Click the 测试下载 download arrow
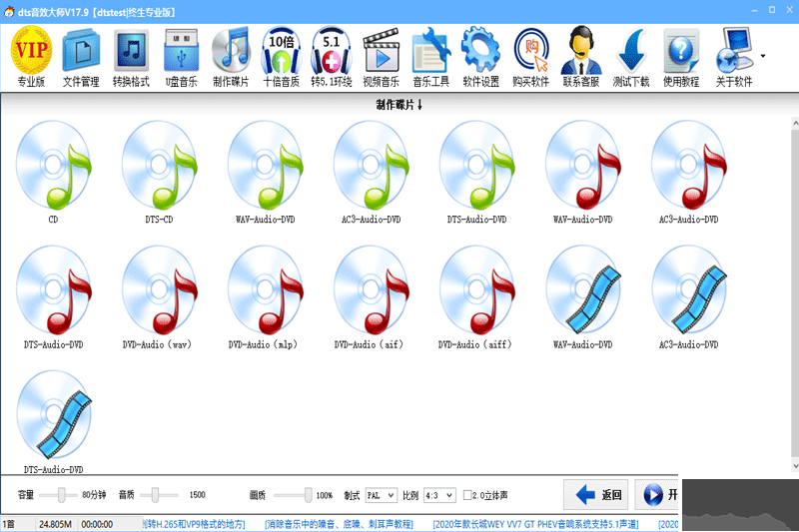Viewport: 799px width, 532px height. click(630, 57)
